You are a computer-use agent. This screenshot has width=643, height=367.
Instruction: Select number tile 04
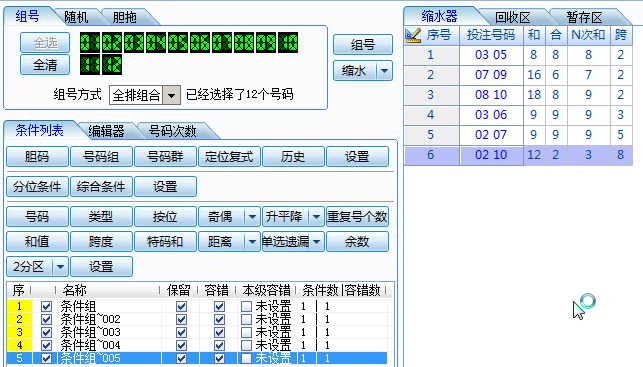click(x=156, y=43)
